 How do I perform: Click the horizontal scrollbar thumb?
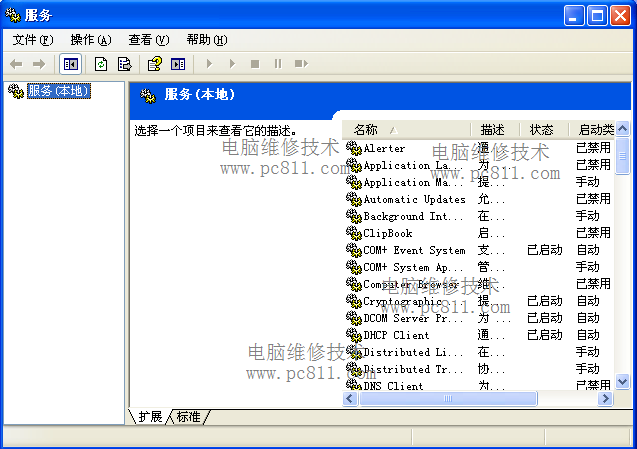448,398
